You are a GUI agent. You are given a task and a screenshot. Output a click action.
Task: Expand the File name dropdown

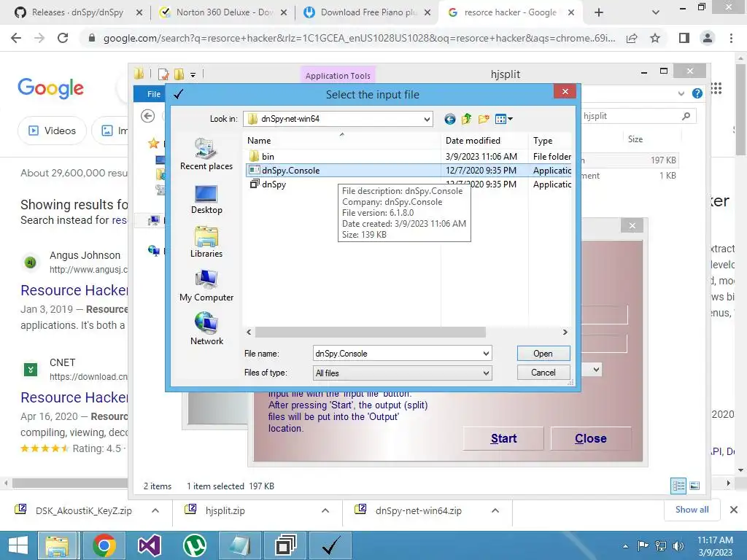point(486,354)
